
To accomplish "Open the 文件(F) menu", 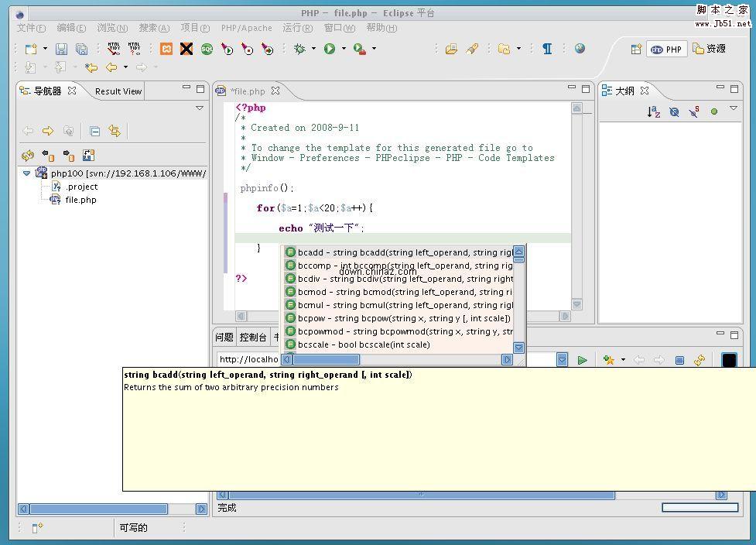I will [32, 28].
